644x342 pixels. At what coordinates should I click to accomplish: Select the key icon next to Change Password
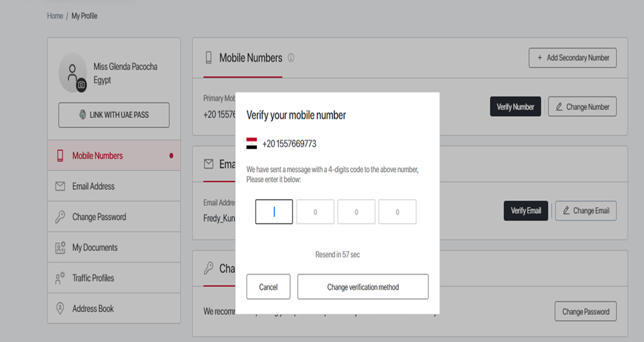click(60, 217)
